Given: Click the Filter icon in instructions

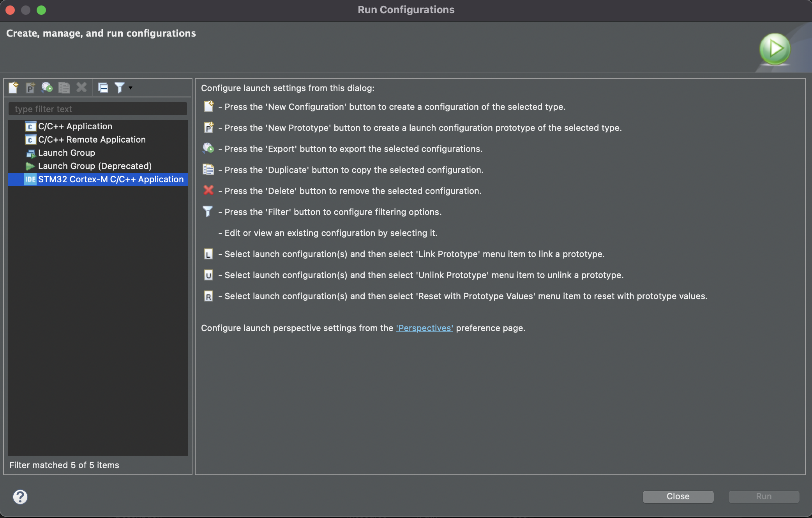Looking at the screenshot, I should tap(208, 211).
